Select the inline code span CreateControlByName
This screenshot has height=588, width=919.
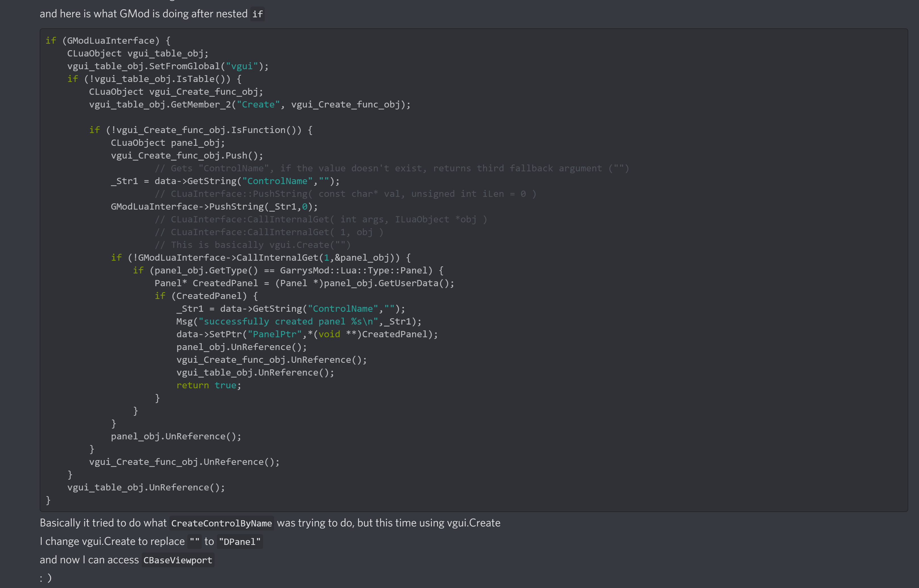click(222, 523)
